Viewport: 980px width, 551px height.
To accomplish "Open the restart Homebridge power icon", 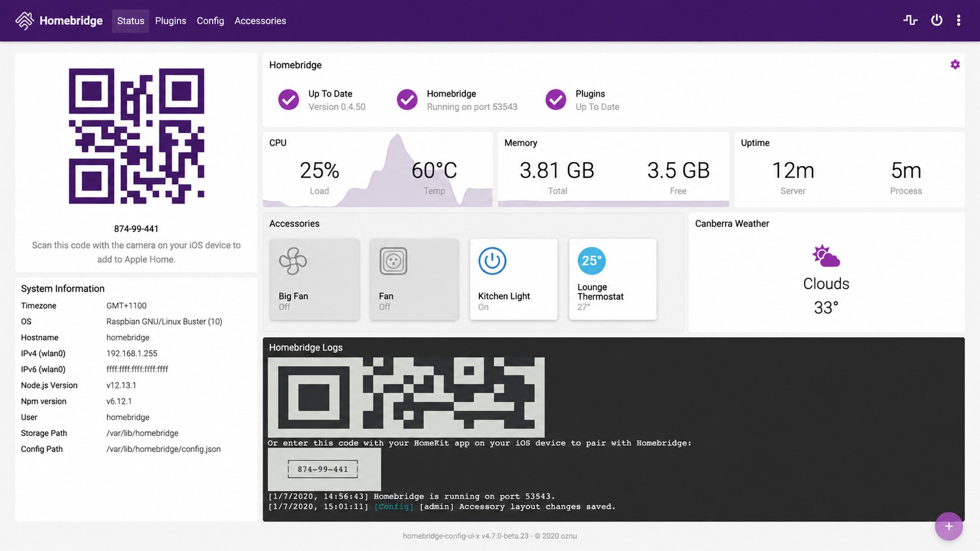I will point(937,20).
